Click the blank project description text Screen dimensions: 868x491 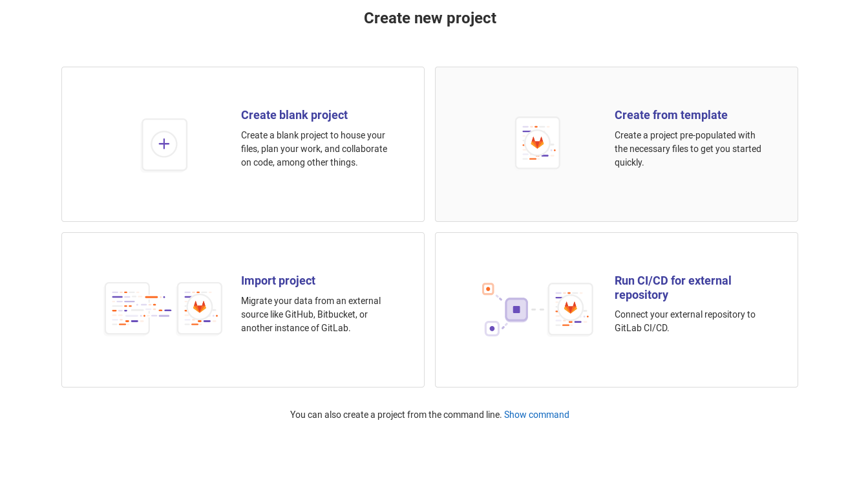tap(314, 149)
